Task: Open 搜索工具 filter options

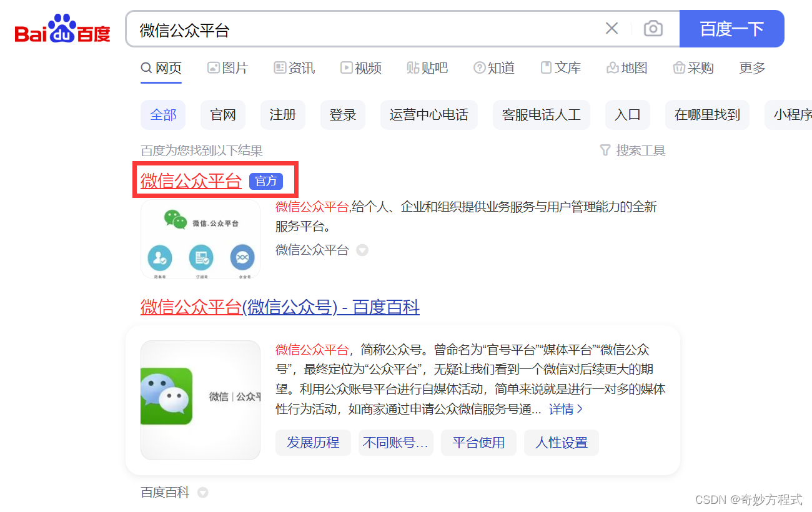Action: (x=633, y=150)
